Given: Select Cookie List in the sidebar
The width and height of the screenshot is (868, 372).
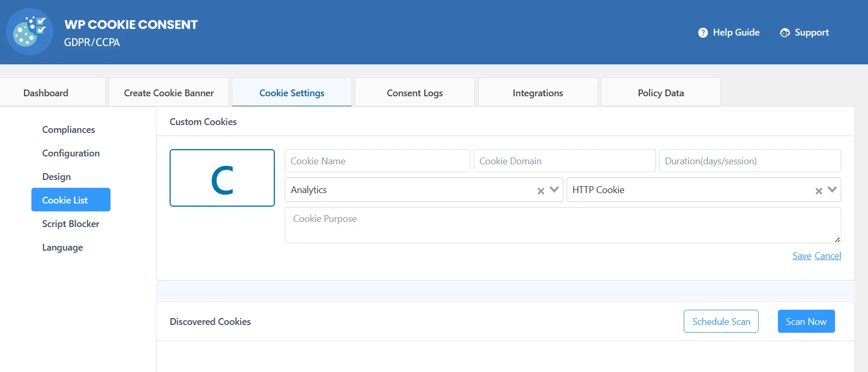Looking at the screenshot, I should click(x=71, y=199).
